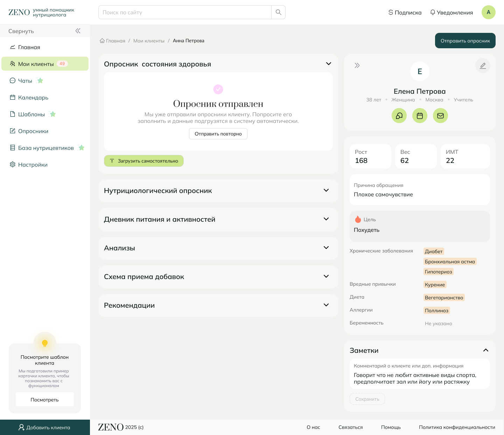Image resolution: width=504 pixels, height=435 pixels.
Task: Click the 49 clients count badge
Action: coord(62,64)
